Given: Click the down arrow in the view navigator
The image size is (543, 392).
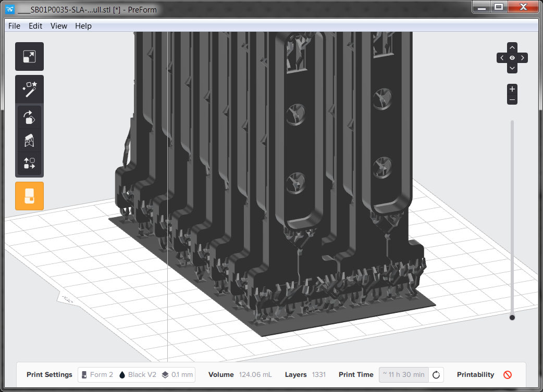Looking at the screenshot, I should [x=512, y=68].
